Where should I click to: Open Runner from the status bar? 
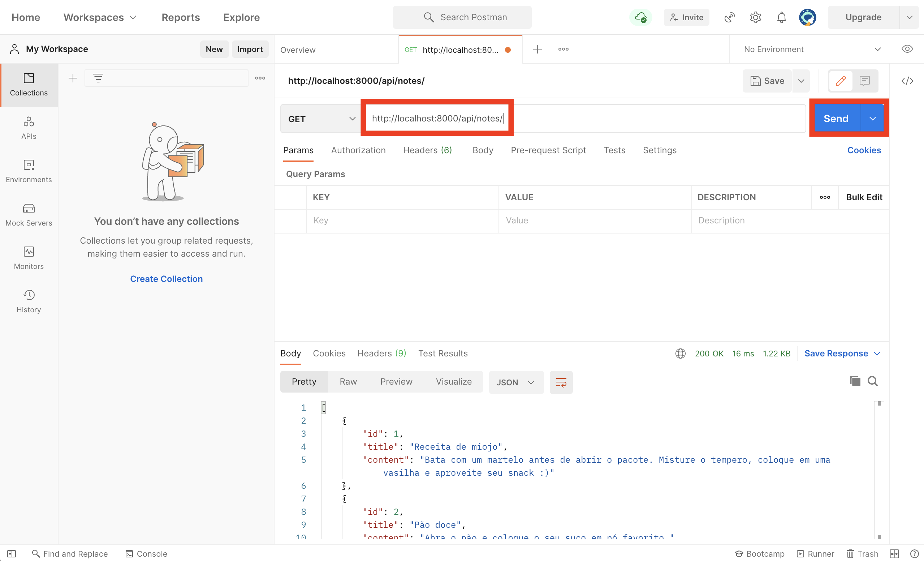click(815, 553)
